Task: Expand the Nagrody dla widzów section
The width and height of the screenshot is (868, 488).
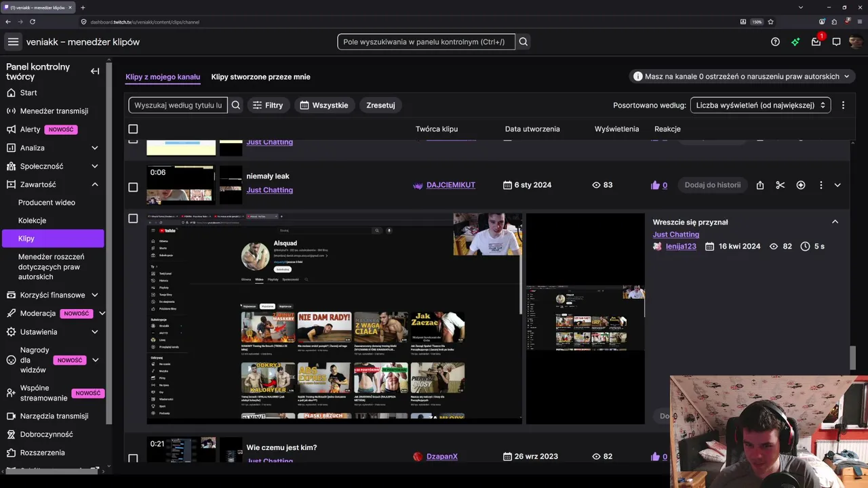Action: point(96,361)
